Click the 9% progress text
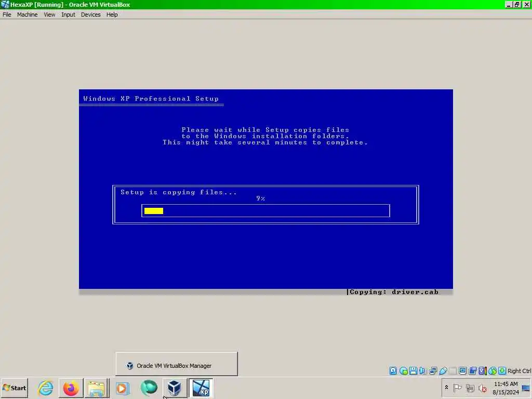Screen dimensions: 532x399 click(261, 198)
